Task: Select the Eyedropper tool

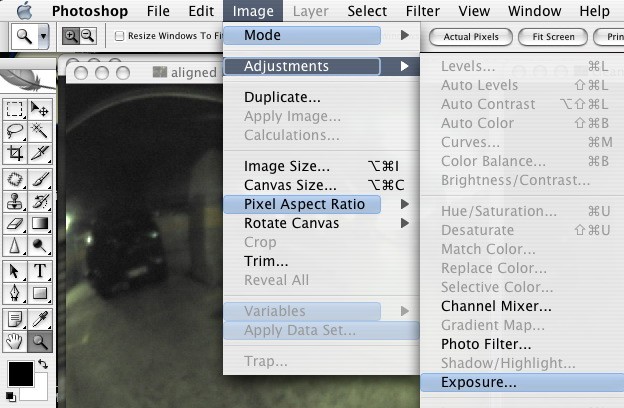Action: [x=40, y=319]
